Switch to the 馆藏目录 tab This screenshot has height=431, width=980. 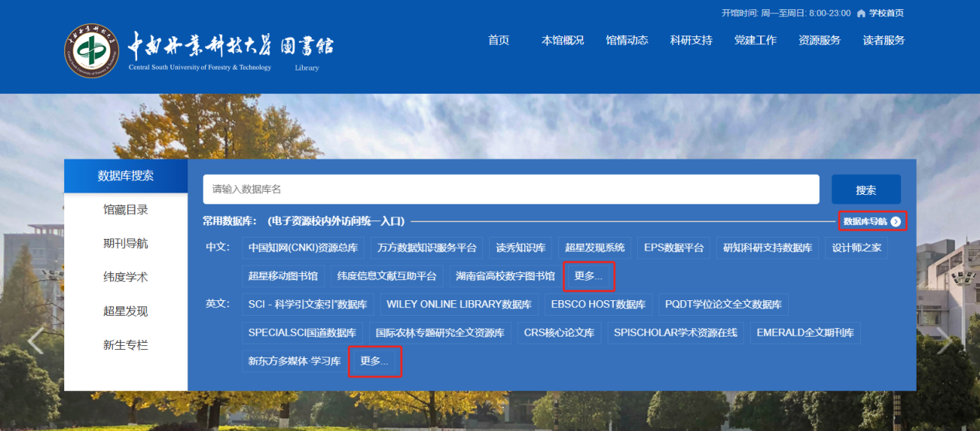point(125,210)
